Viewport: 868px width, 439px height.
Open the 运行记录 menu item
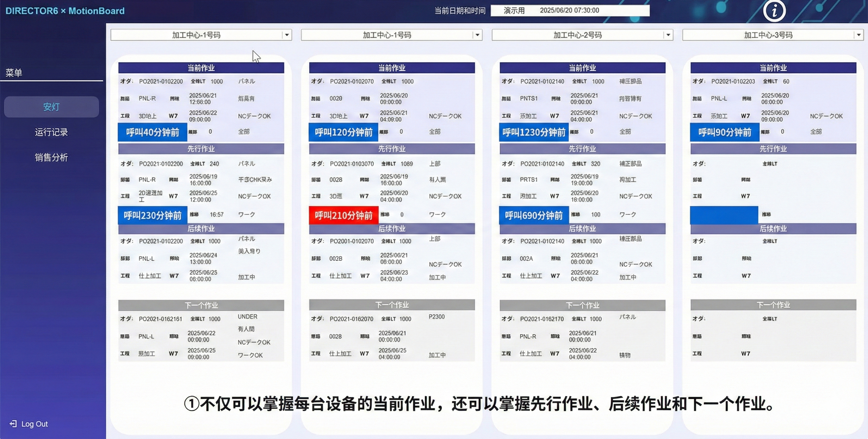(51, 132)
